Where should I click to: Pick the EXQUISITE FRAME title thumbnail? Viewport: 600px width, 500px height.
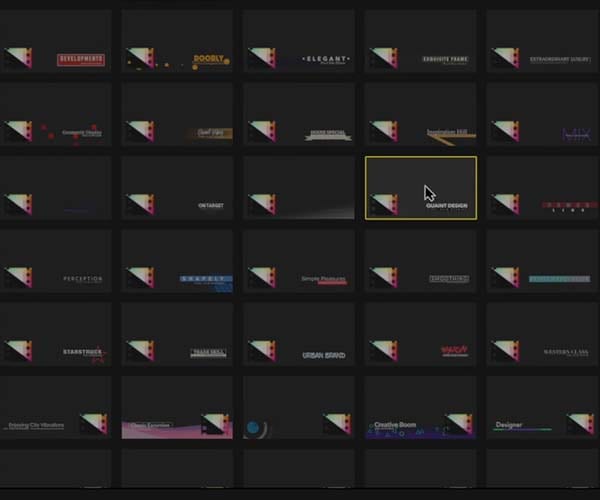point(421,41)
